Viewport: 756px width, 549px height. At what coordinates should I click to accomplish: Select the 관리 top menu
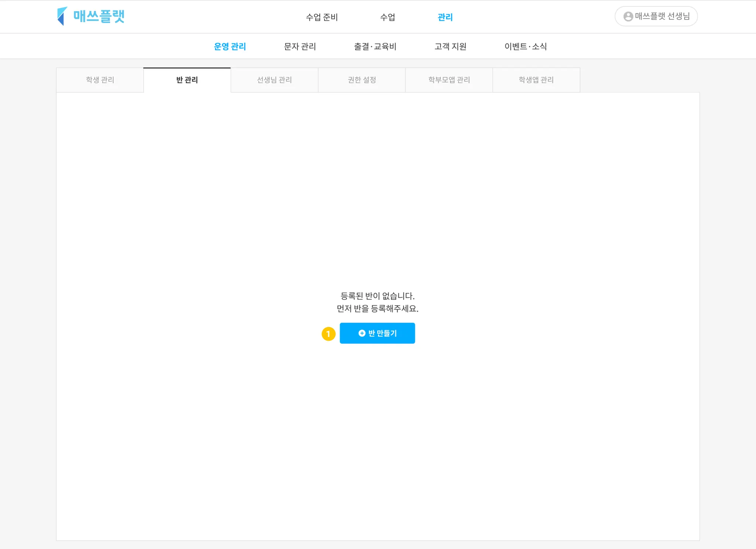(445, 17)
